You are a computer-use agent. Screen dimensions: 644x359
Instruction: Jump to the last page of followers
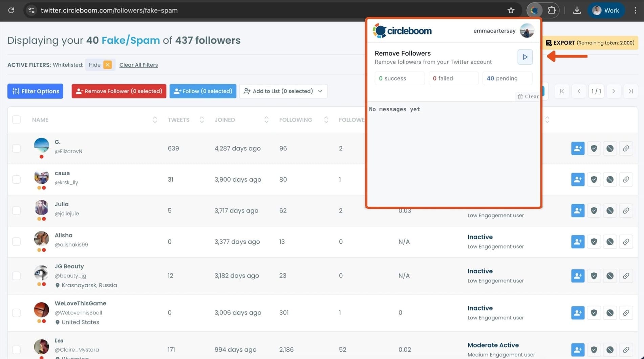point(630,91)
